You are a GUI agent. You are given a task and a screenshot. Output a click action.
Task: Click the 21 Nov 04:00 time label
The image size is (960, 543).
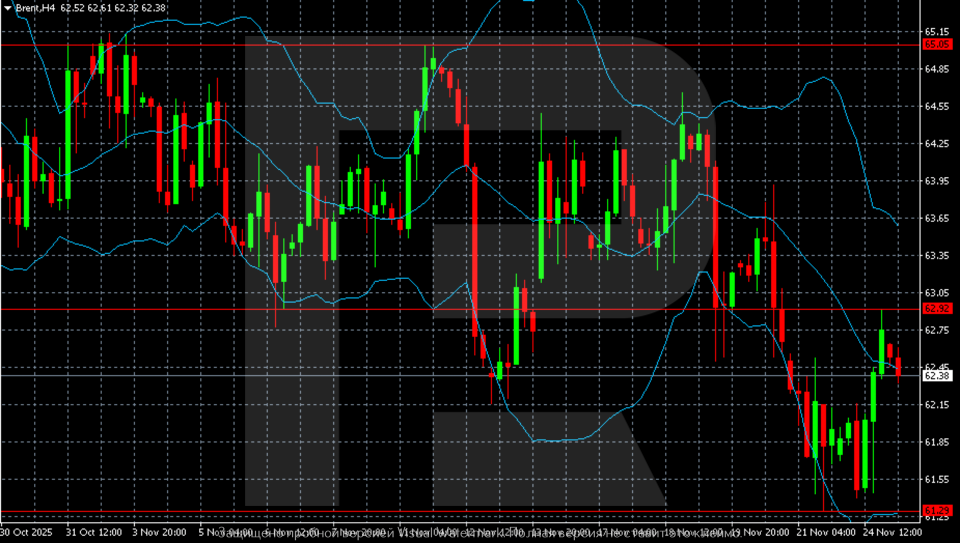(x=822, y=533)
